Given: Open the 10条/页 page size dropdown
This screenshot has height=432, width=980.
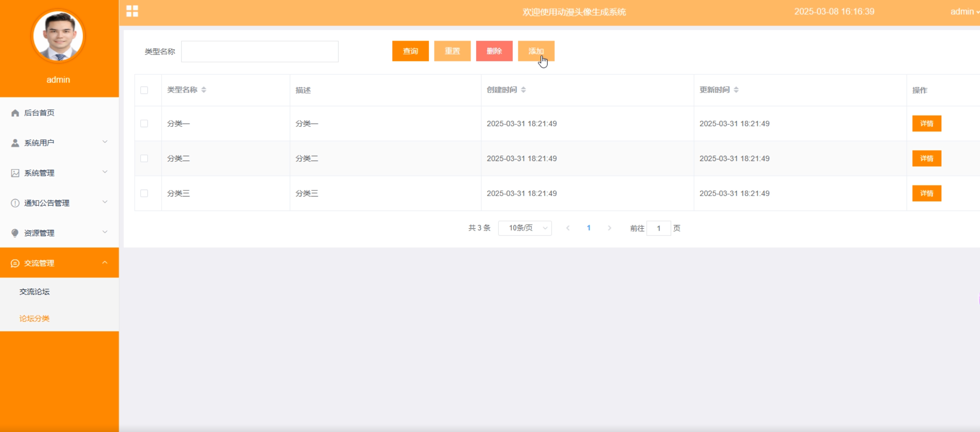Looking at the screenshot, I should pyautogui.click(x=525, y=228).
